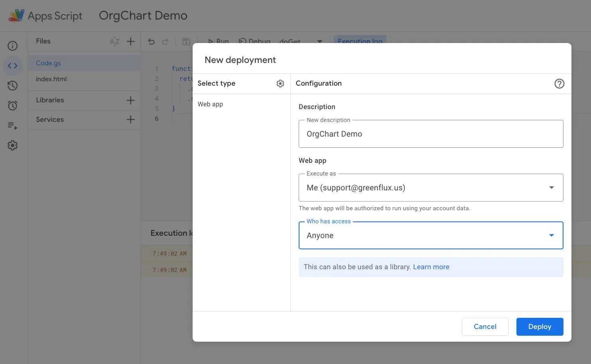Click the New description text field
591x364 pixels.
(x=431, y=134)
